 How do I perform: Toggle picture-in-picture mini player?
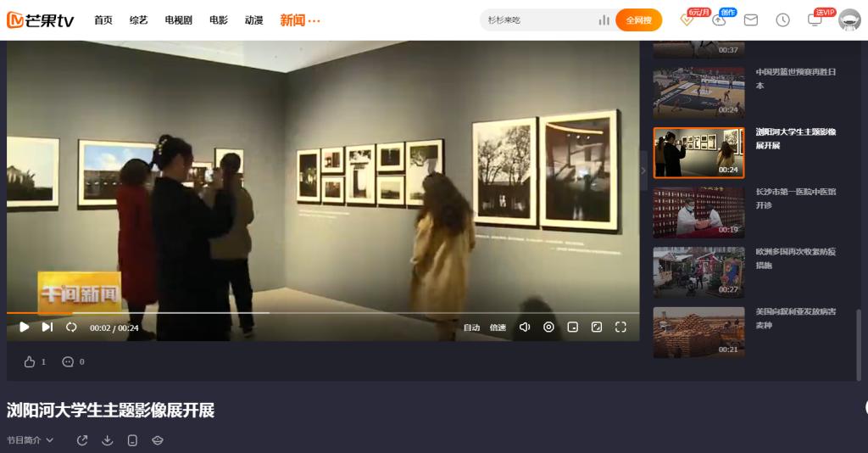point(573,327)
